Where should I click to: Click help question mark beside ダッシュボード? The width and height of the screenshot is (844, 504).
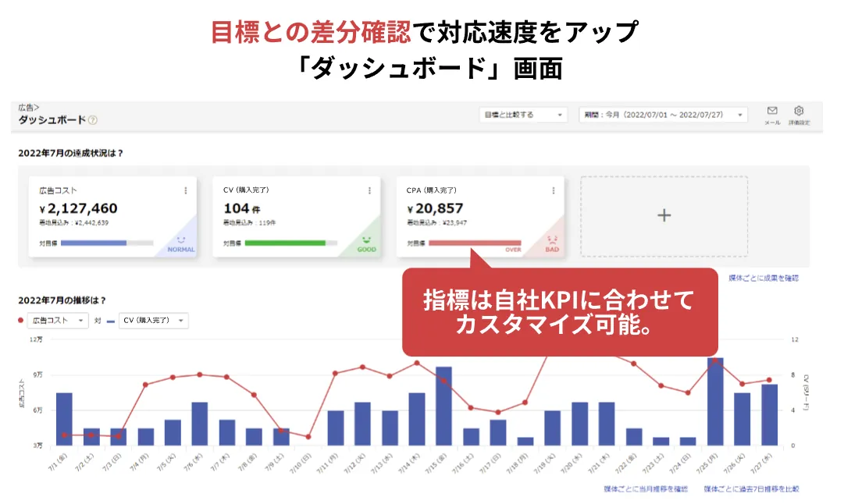[x=93, y=120]
